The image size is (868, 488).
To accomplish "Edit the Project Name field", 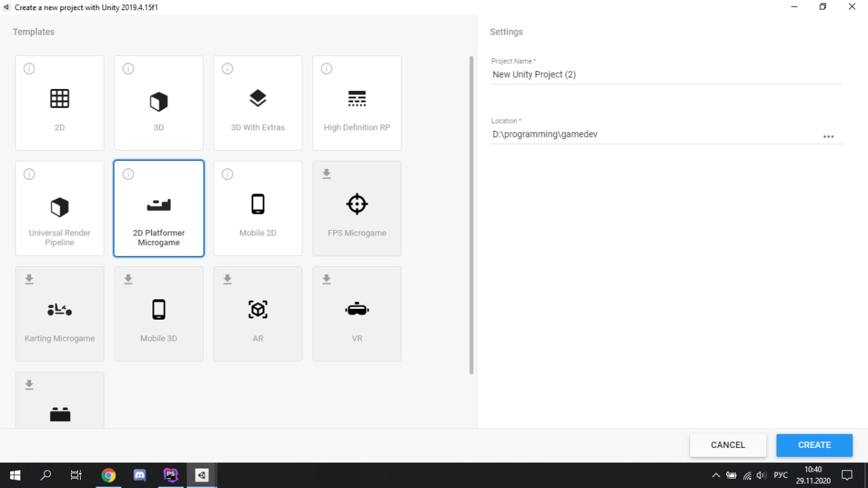I will tap(666, 75).
